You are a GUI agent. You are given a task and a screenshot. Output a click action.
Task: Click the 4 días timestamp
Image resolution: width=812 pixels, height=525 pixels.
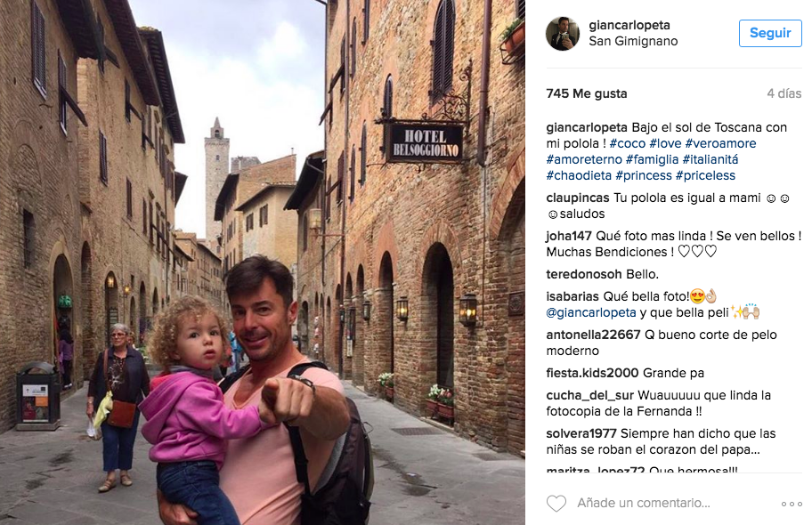(x=784, y=93)
